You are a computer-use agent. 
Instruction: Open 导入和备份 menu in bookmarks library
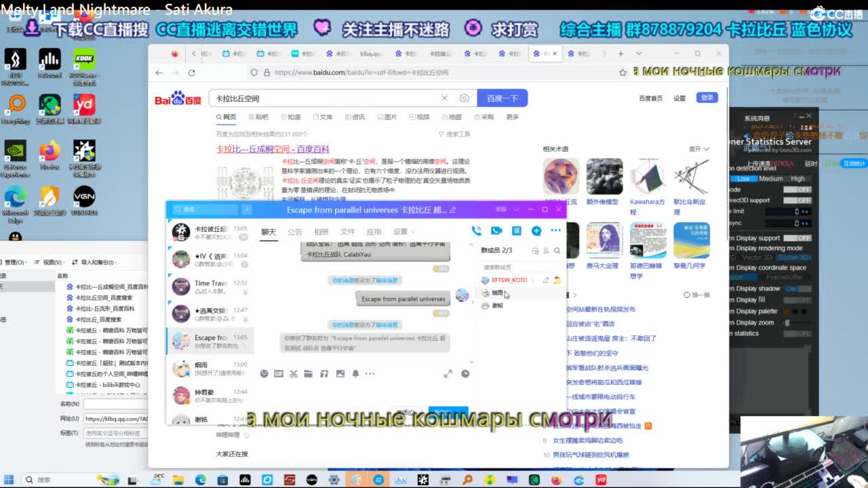(94, 262)
